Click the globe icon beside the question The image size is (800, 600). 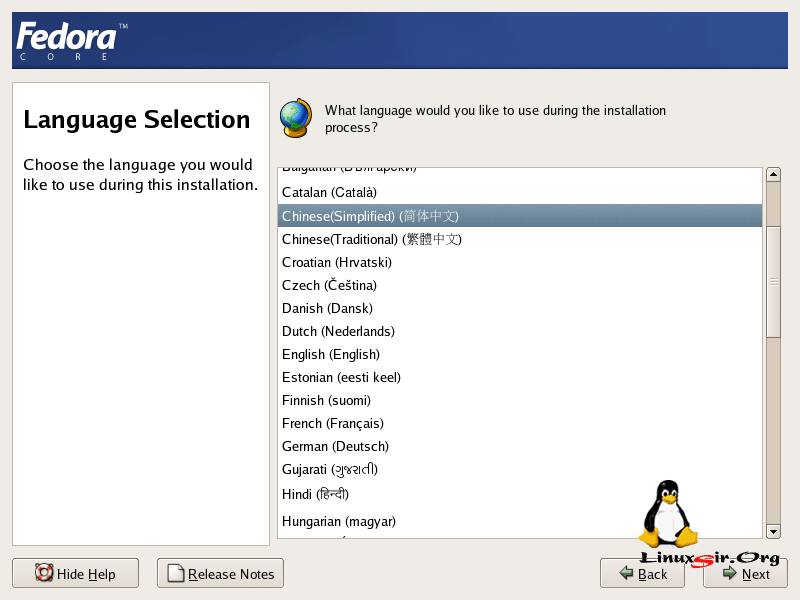296,118
